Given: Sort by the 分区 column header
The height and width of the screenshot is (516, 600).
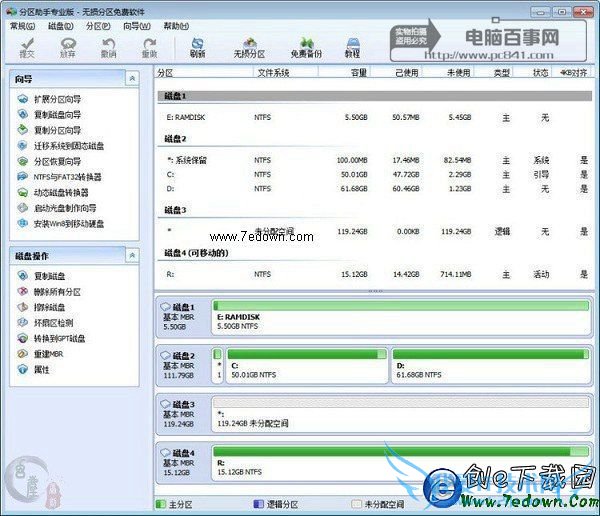Looking at the screenshot, I should coord(204,73).
